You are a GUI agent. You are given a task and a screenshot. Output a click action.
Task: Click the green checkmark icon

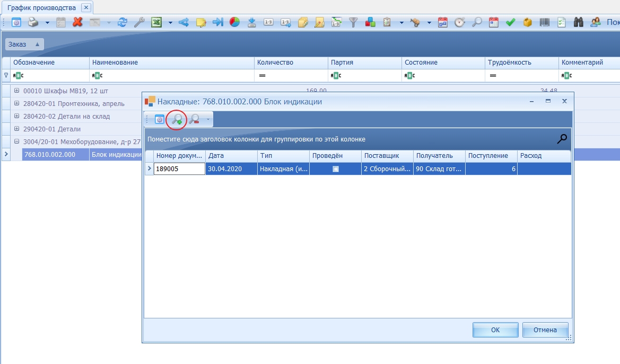pyautogui.click(x=511, y=22)
